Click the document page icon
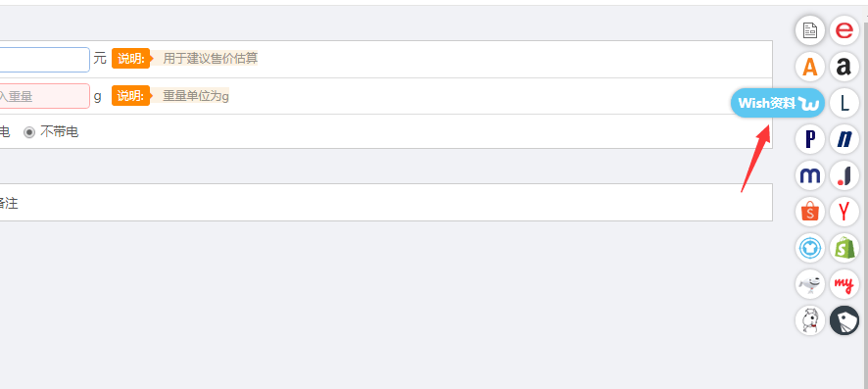The image size is (868, 389). [810, 29]
